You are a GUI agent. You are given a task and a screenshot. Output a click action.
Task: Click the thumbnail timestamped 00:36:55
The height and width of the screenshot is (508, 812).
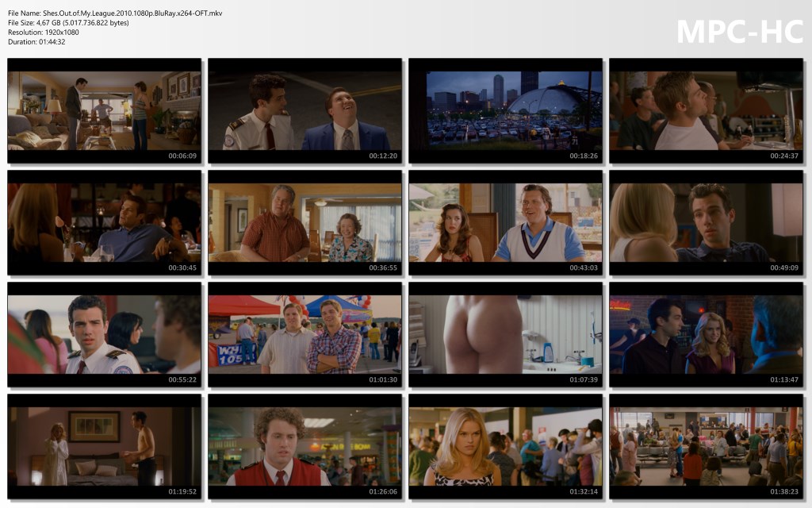[304, 222]
